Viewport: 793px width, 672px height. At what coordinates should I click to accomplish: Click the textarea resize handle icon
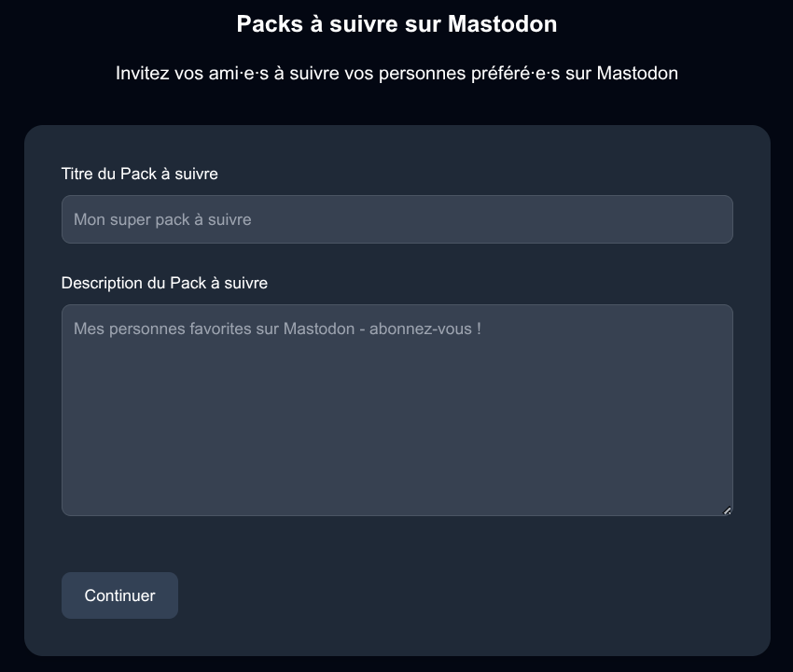point(727,511)
